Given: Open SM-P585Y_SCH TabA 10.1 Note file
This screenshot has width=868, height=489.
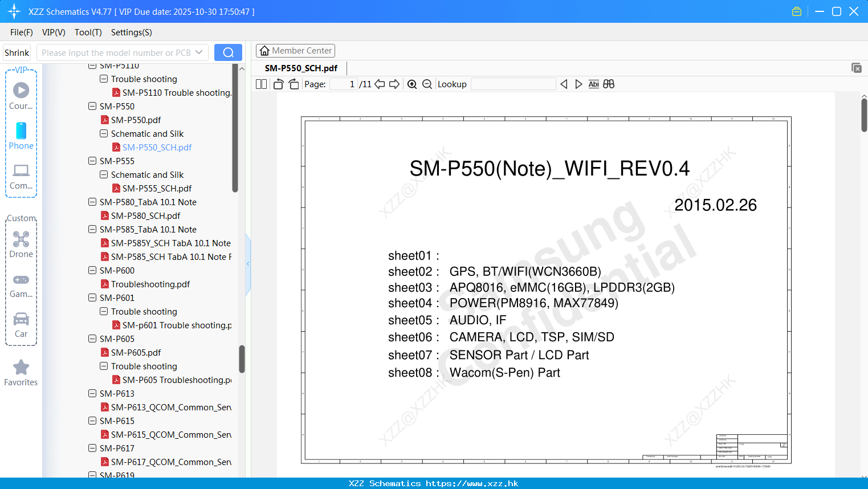Looking at the screenshot, I should click(x=171, y=243).
